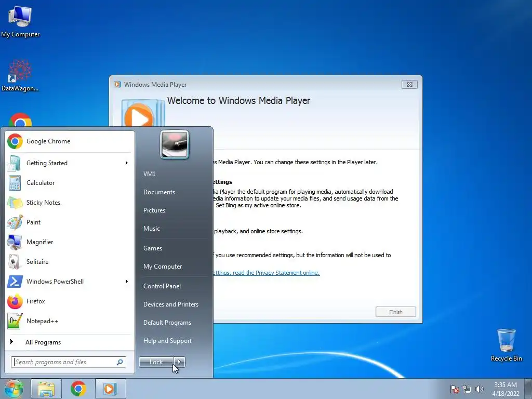Image resolution: width=532 pixels, height=399 pixels.
Task: Open Music from Start menu
Action: 152,229
